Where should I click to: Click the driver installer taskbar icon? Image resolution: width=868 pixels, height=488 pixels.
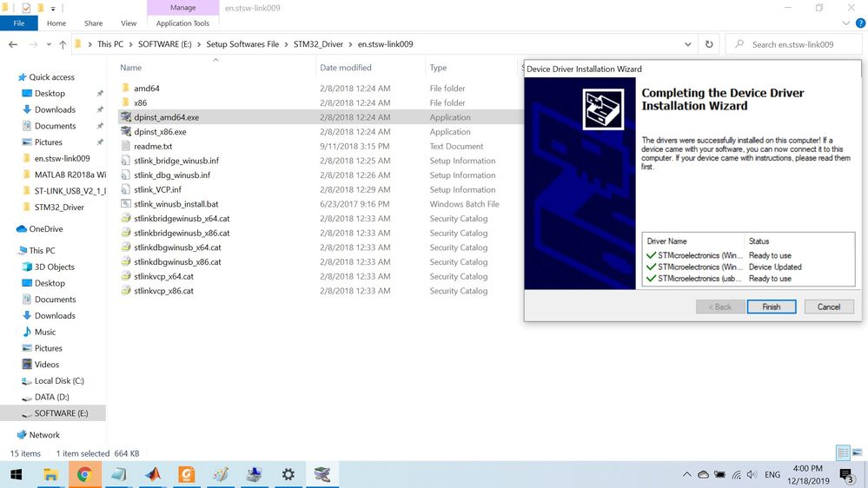(321, 474)
